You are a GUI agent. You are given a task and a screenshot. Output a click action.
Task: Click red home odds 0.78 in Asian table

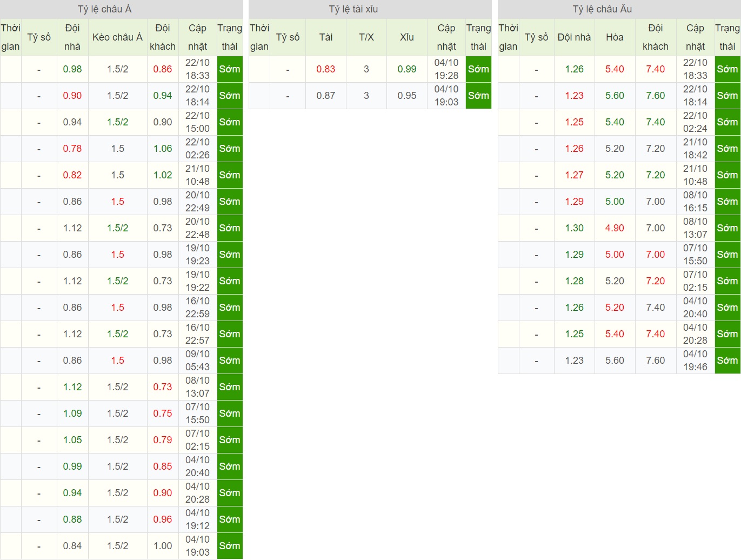(x=72, y=149)
